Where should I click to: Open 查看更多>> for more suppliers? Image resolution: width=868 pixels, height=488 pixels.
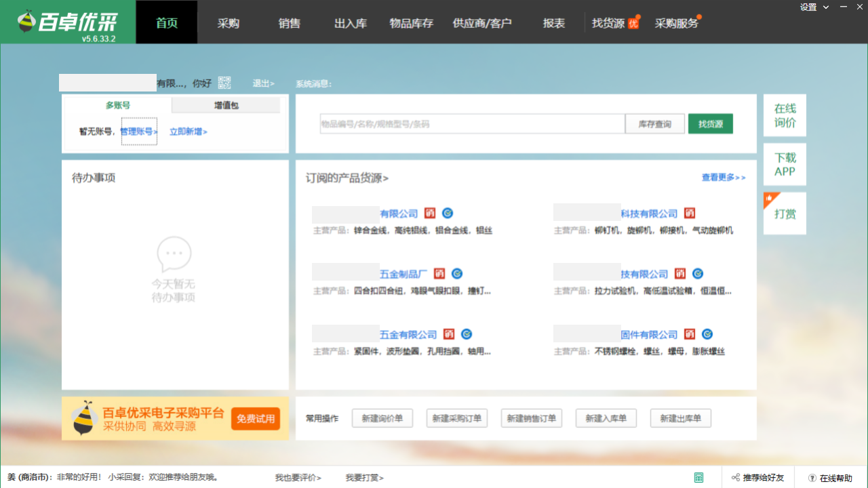point(723,178)
